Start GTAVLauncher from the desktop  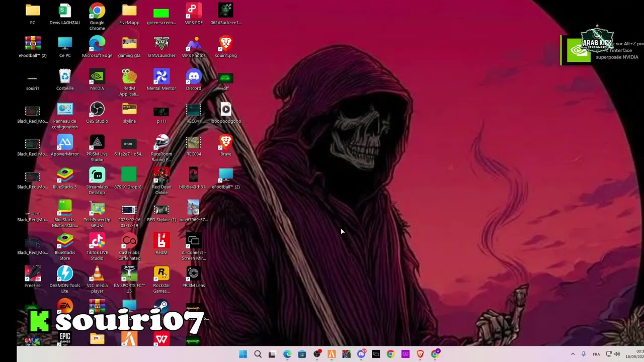[x=162, y=47]
